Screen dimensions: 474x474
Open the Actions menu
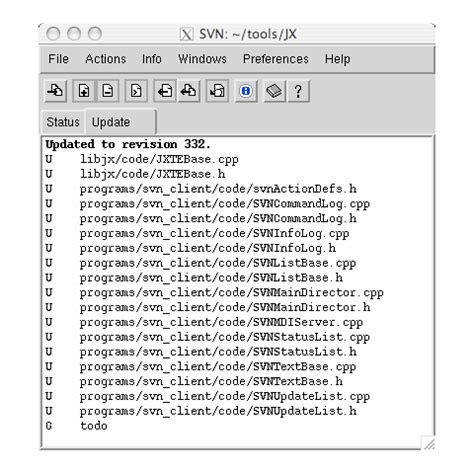point(106,59)
